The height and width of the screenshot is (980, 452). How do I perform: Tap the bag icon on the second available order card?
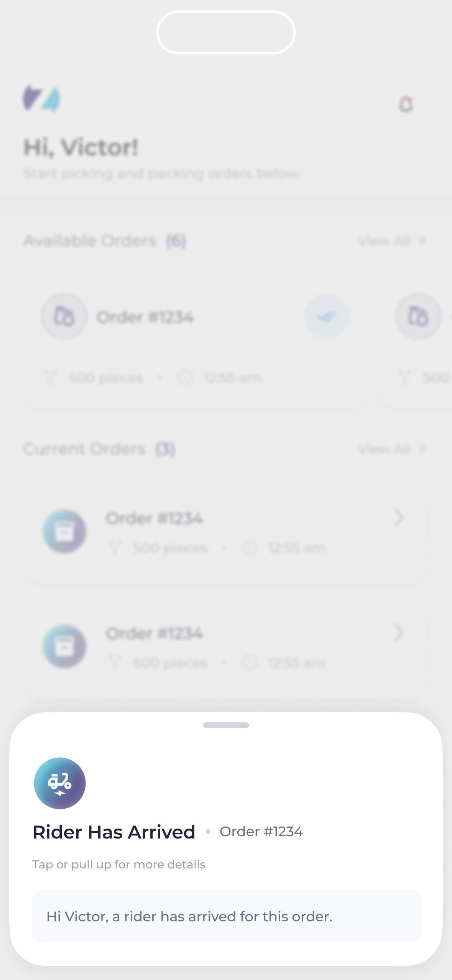click(x=418, y=316)
